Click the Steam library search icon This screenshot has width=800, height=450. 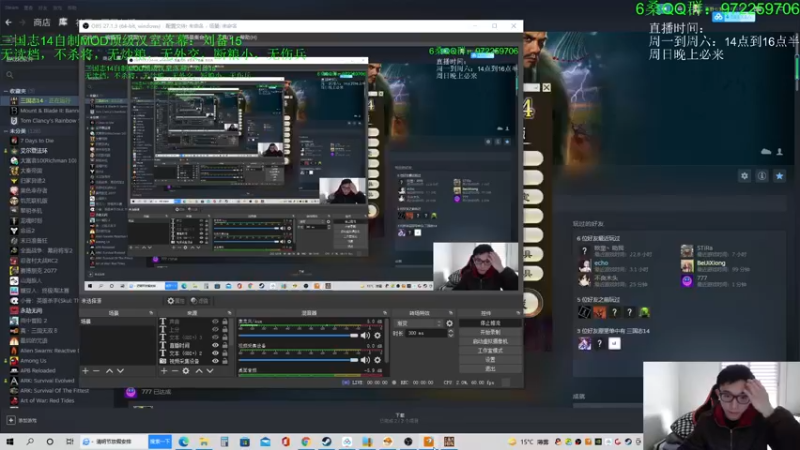tap(10, 75)
